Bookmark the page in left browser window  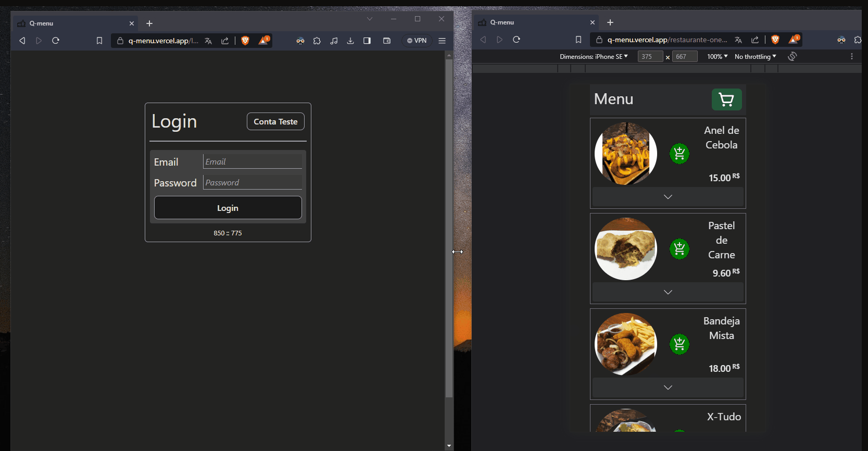(x=99, y=41)
